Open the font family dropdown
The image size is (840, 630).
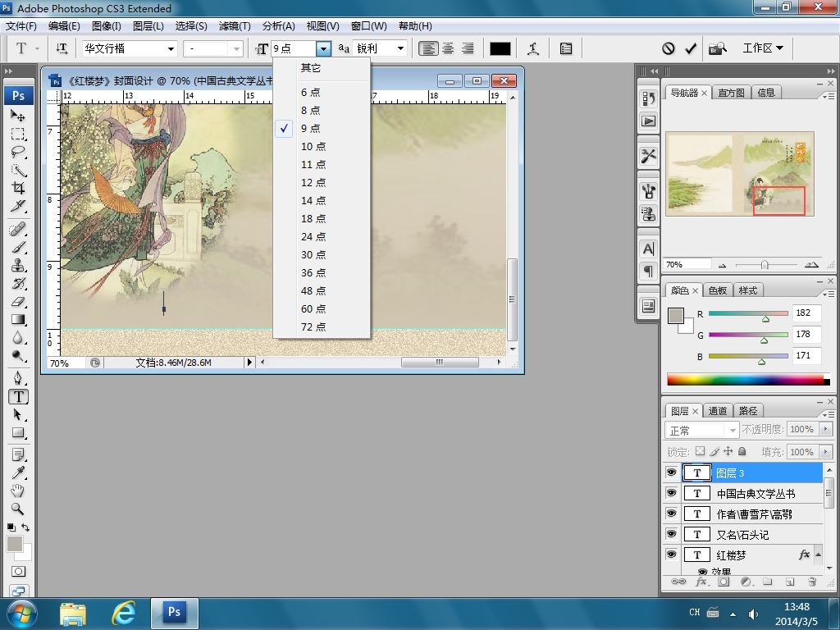coord(171,48)
